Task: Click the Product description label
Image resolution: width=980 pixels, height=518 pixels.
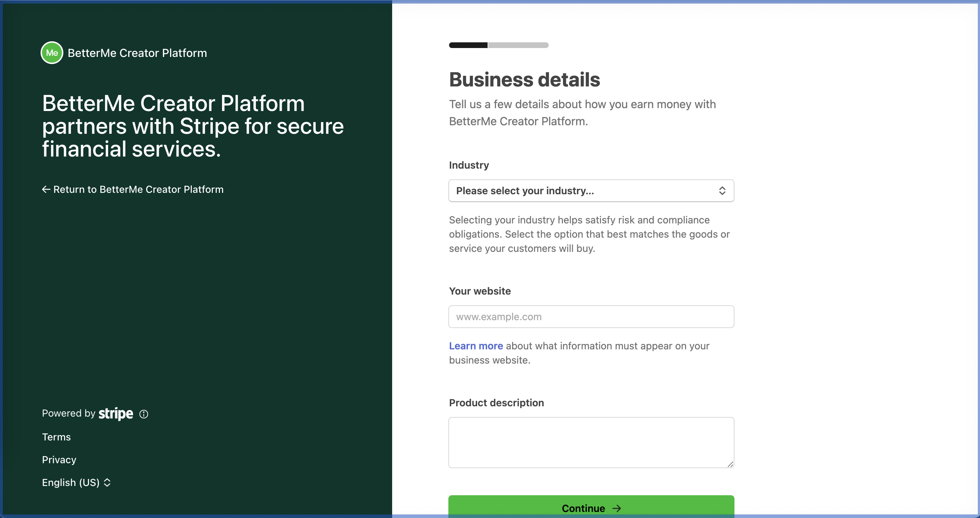Action: 496,403
